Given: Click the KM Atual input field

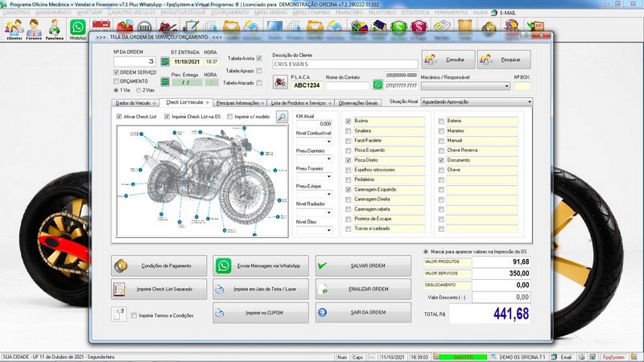Looking at the screenshot, I should [314, 124].
